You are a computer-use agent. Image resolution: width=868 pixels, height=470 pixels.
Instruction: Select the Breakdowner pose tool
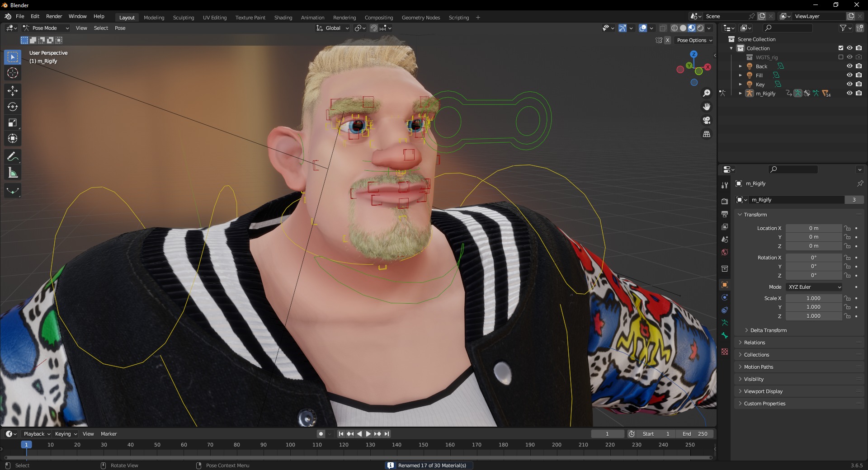(x=13, y=191)
